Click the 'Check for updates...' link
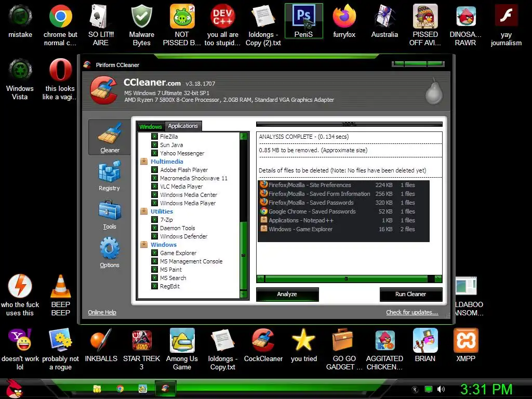532x399 pixels. tap(412, 312)
